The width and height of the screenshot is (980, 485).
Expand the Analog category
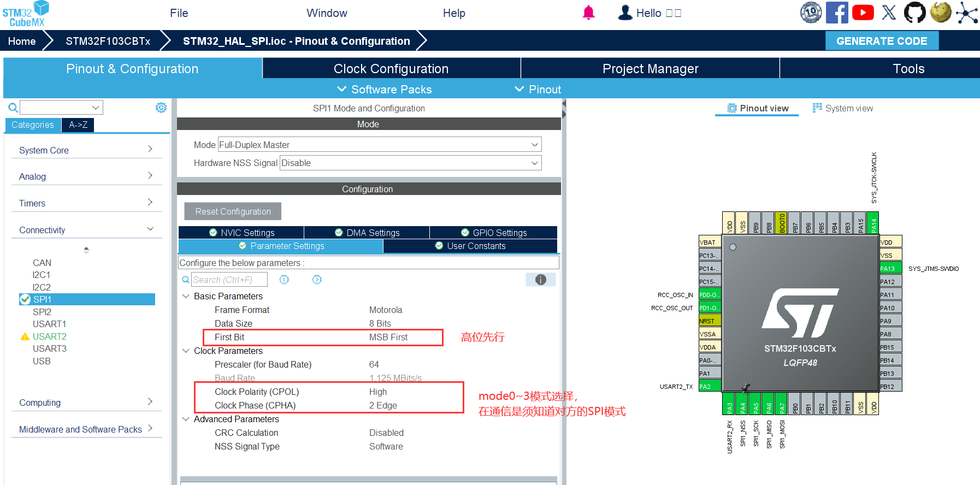point(86,176)
